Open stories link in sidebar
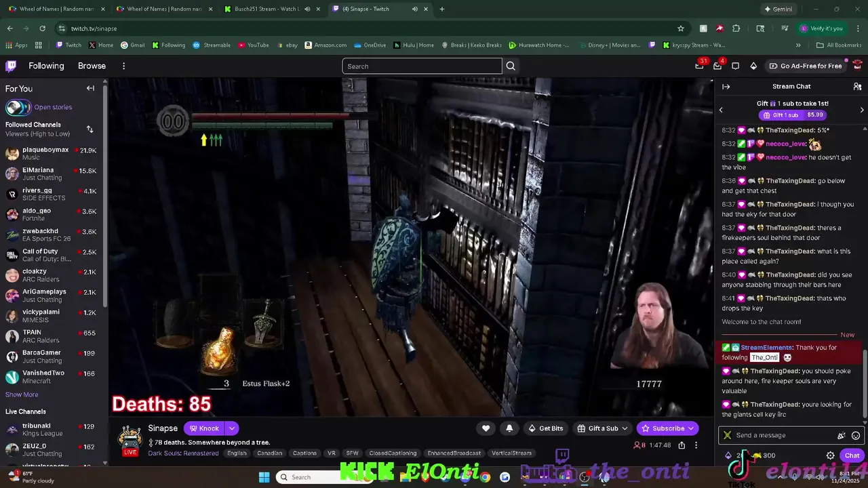Viewport: 868px width, 488px height. (x=53, y=107)
